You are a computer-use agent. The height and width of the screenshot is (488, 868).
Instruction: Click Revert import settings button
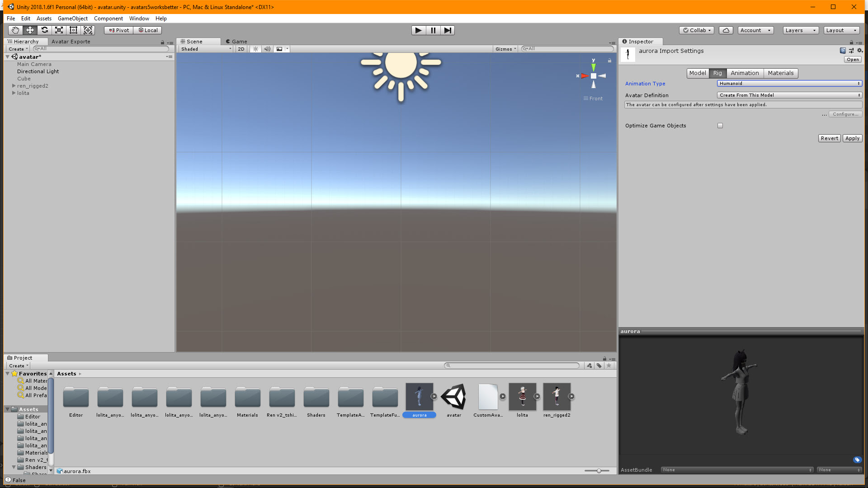830,138
